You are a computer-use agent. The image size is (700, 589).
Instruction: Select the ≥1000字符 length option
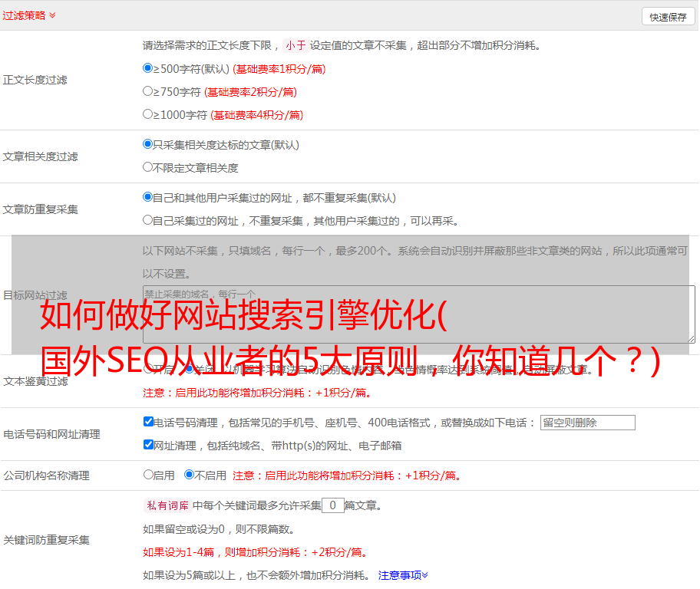click(148, 114)
